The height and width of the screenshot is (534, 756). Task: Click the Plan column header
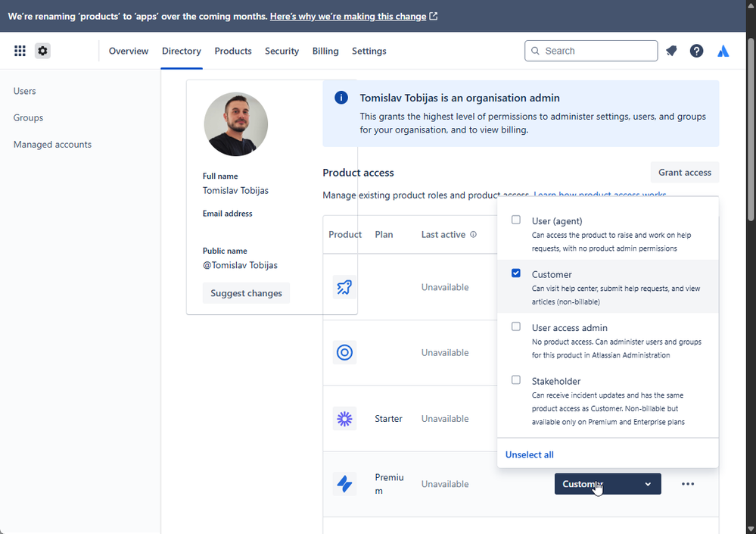point(384,235)
